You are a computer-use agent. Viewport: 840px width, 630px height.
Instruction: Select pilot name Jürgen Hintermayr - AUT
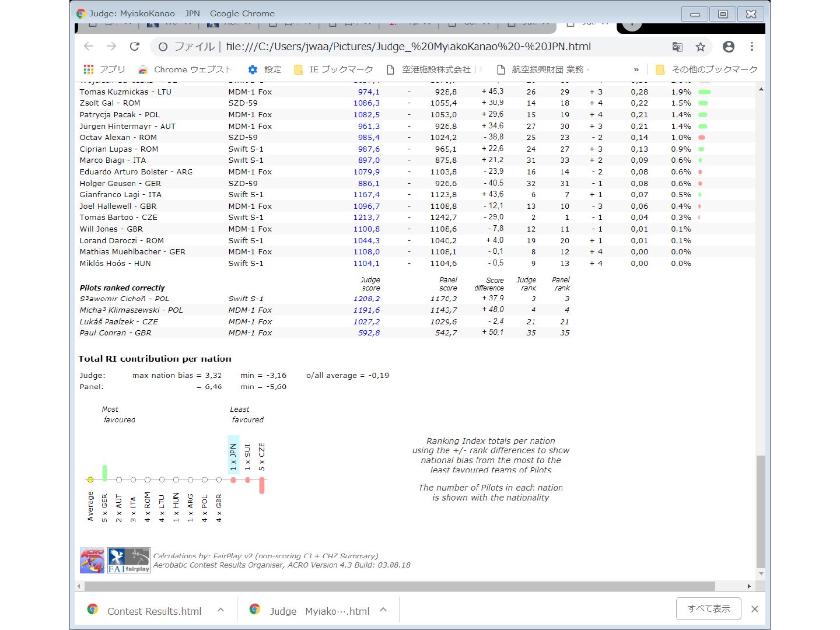tap(127, 126)
